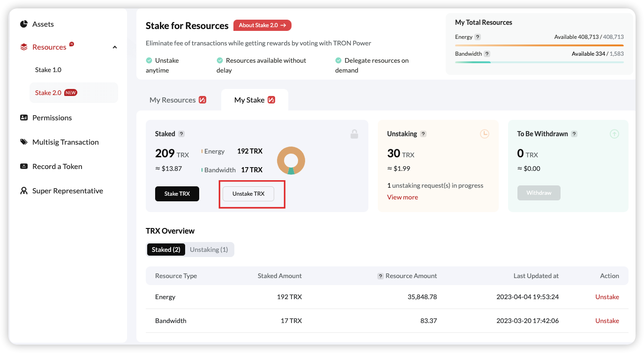Click the Available 408,713 energy value
The image size is (644, 353).
click(577, 37)
